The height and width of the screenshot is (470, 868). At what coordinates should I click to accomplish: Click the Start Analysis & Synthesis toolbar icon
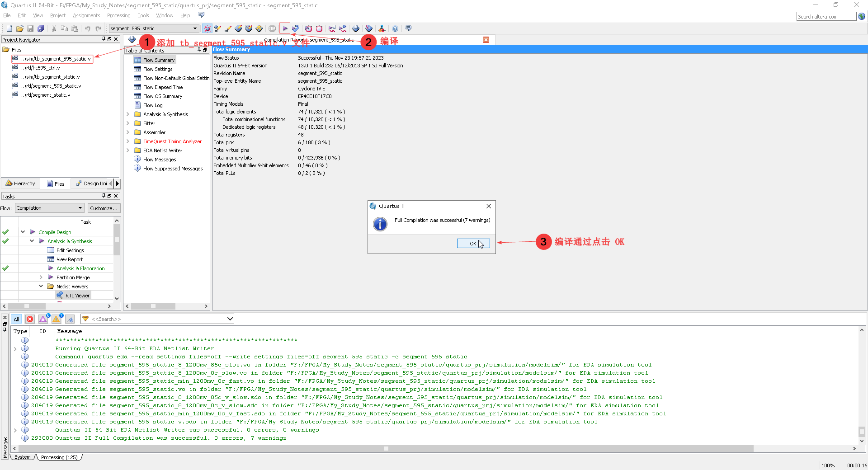pyautogui.click(x=296, y=28)
